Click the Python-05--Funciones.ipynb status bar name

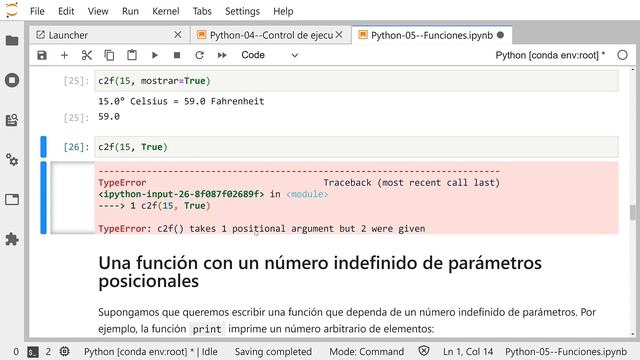[x=566, y=352]
